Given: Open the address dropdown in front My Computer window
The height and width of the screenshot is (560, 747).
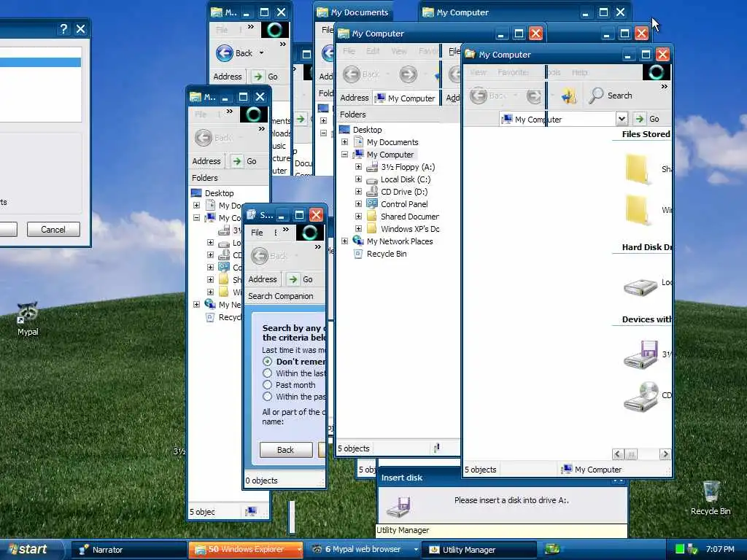Looking at the screenshot, I should [622, 119].
